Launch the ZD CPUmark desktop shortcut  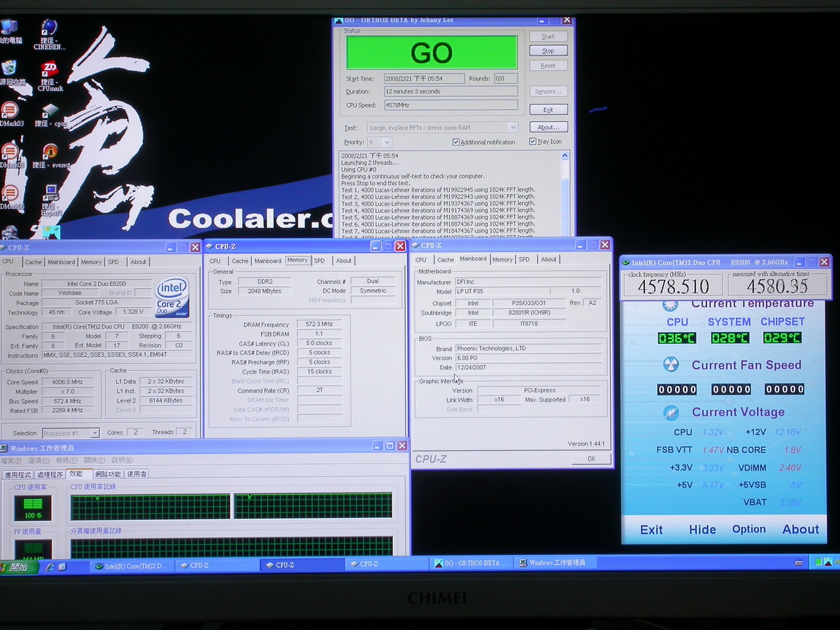pyautogui.click(x=49, y=69)
